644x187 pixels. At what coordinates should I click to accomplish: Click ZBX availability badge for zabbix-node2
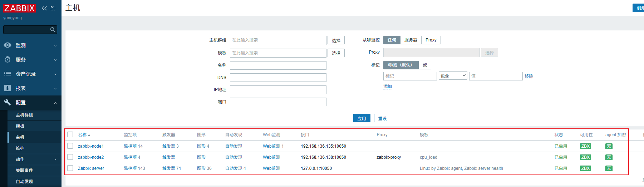point(585,157)
